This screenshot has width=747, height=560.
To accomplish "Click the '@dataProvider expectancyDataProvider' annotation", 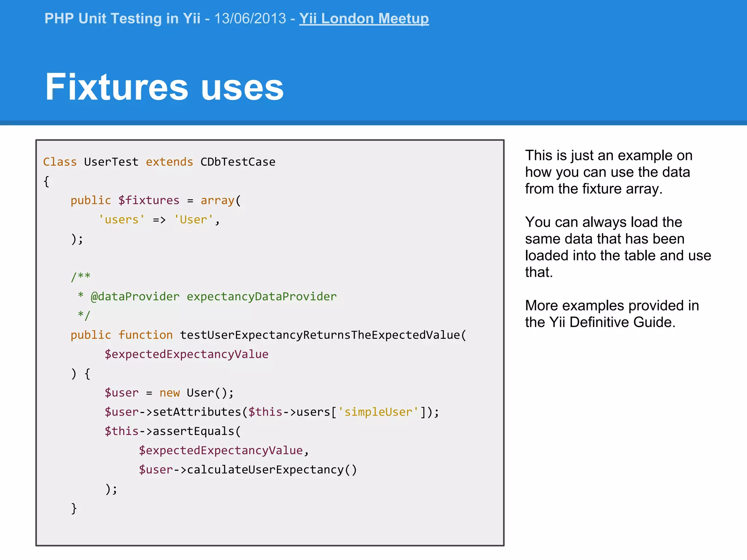I will (x=213, y=297).
